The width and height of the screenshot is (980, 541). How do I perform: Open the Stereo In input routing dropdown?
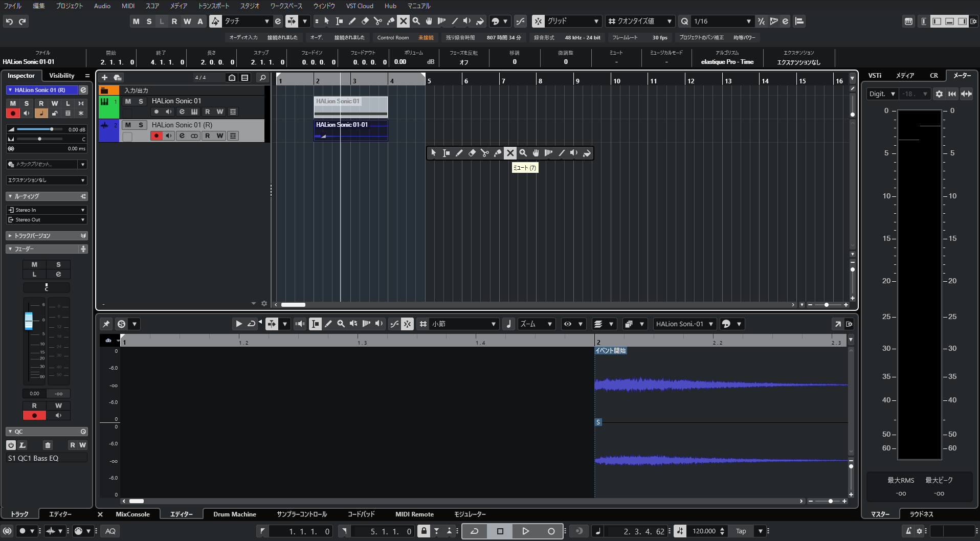point(47,210)
